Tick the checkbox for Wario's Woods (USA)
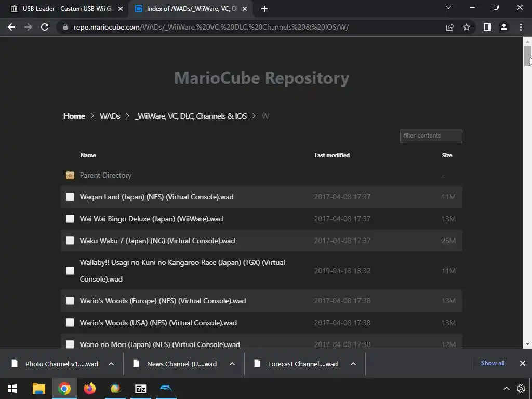 coord(70,323)
